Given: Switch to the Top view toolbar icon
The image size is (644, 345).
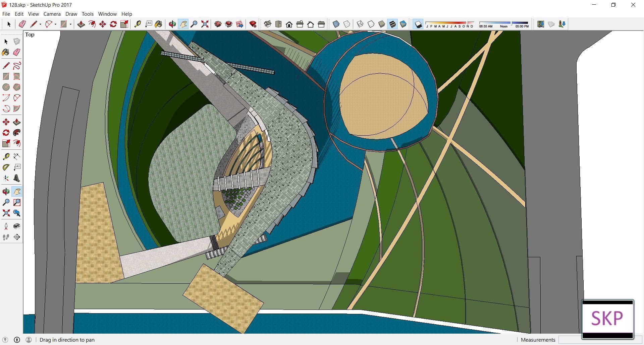Looking at the screenshot, I should [278, 24].
